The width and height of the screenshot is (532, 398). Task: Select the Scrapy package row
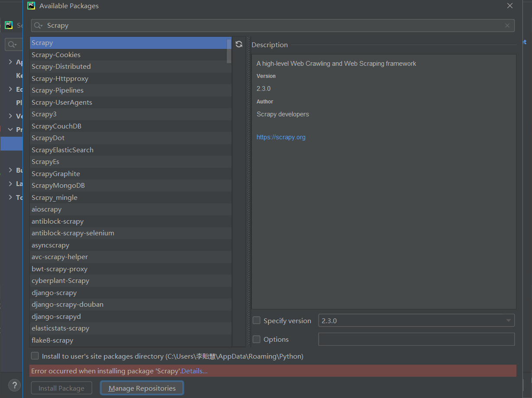(x=130, y=43)
